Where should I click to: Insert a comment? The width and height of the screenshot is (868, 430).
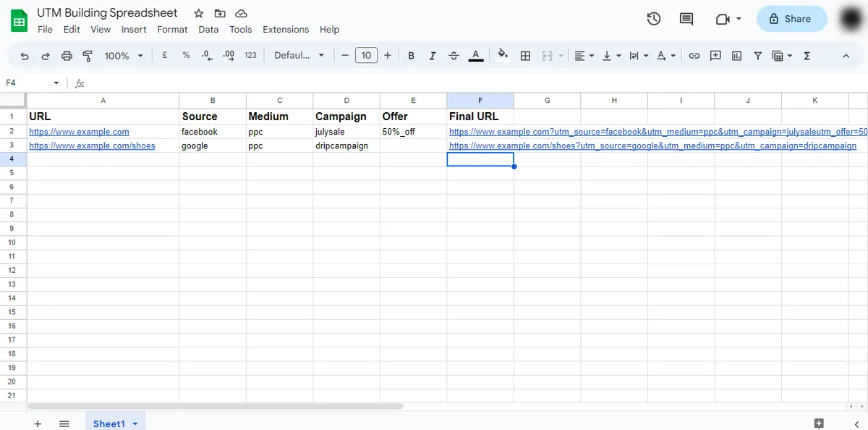[x=715, y=55]
